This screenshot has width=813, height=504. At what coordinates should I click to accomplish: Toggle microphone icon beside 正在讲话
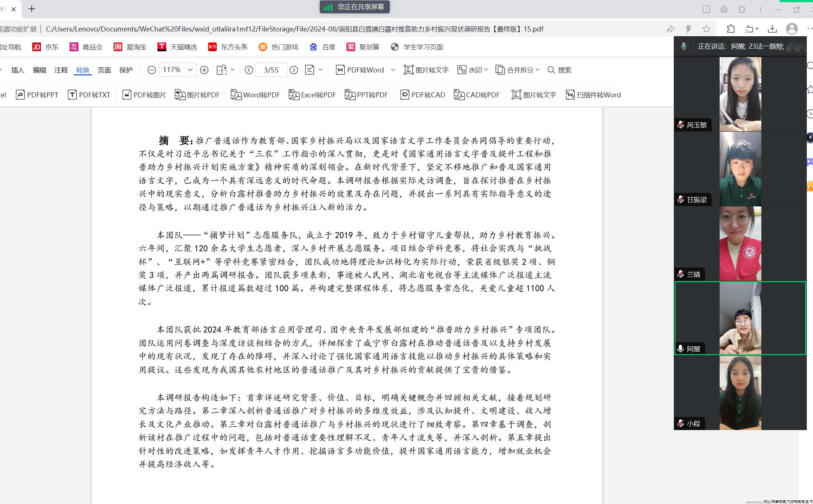coord(683,46)
